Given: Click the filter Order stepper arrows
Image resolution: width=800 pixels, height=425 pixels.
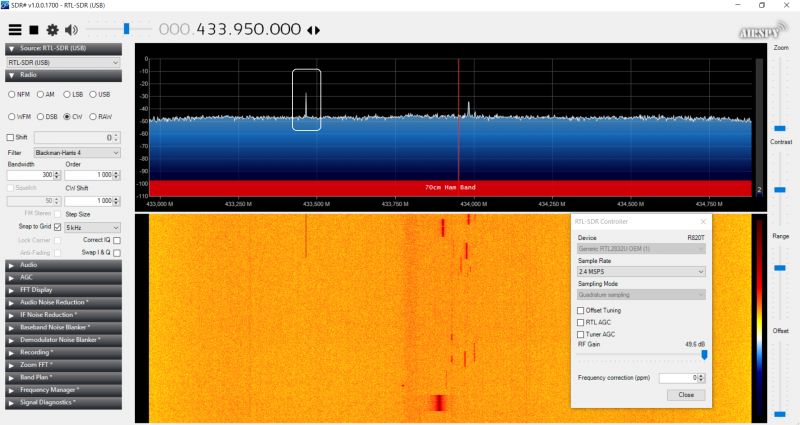Looking at the screenshot, I should pos(117,175).
